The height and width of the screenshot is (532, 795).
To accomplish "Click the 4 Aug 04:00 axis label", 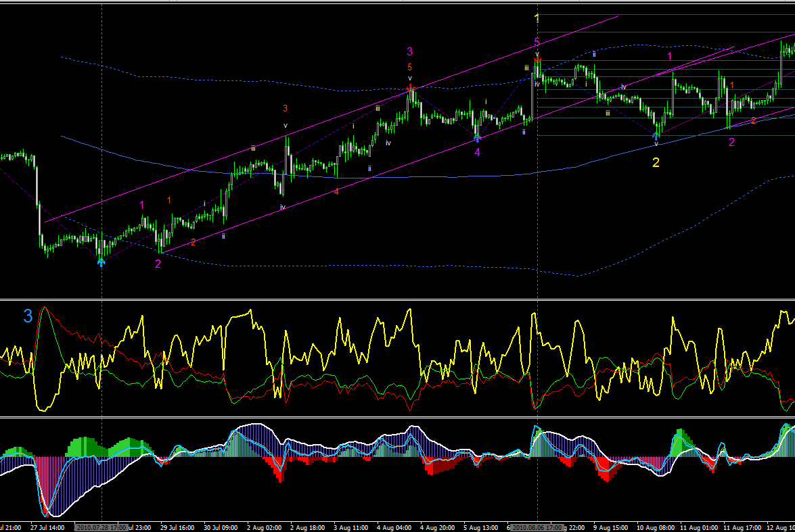I will click(394, 527).
